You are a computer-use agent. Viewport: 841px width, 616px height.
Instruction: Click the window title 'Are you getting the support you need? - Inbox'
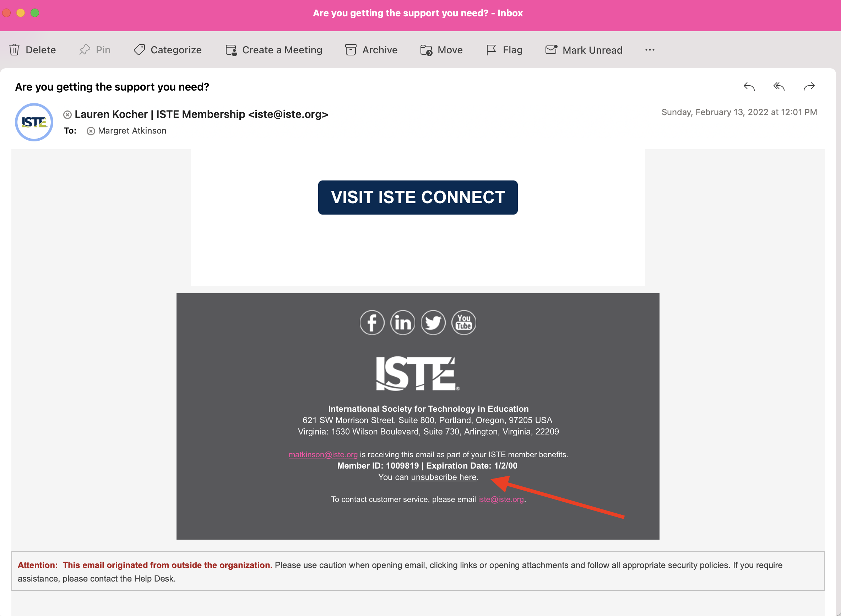pos(418,13)
